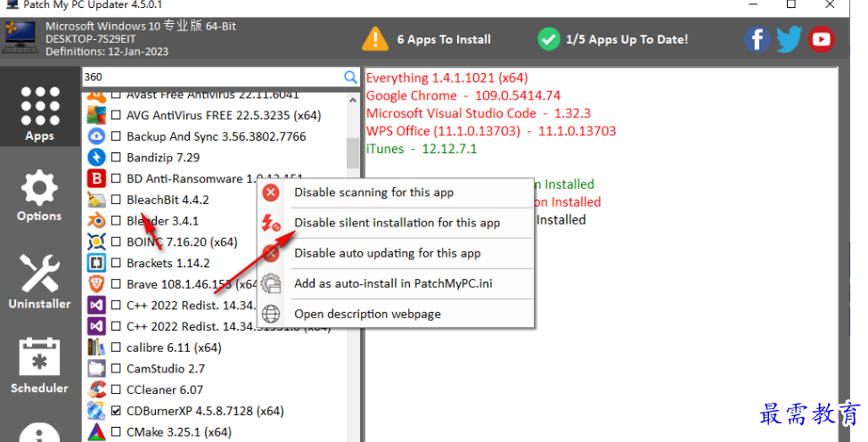Click the Brackets app icon
Viewport: 868px width, 442px height.
(x=96, y=263)
